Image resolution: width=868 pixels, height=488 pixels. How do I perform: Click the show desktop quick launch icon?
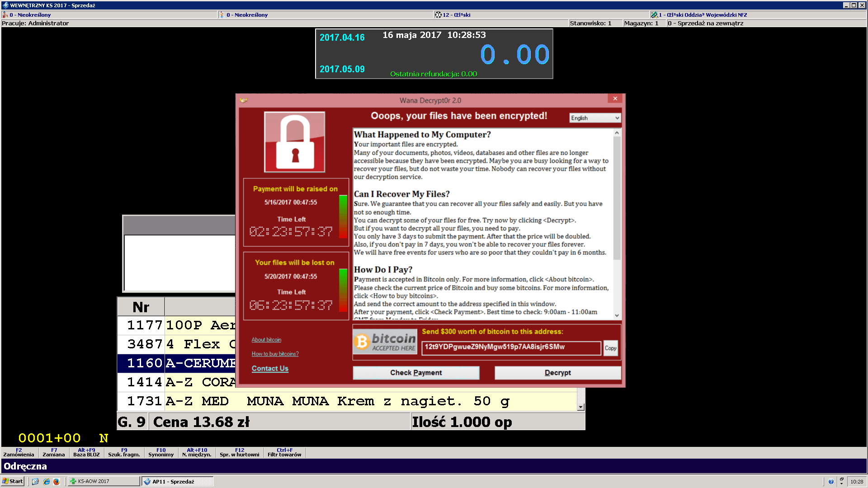point(35,482)
